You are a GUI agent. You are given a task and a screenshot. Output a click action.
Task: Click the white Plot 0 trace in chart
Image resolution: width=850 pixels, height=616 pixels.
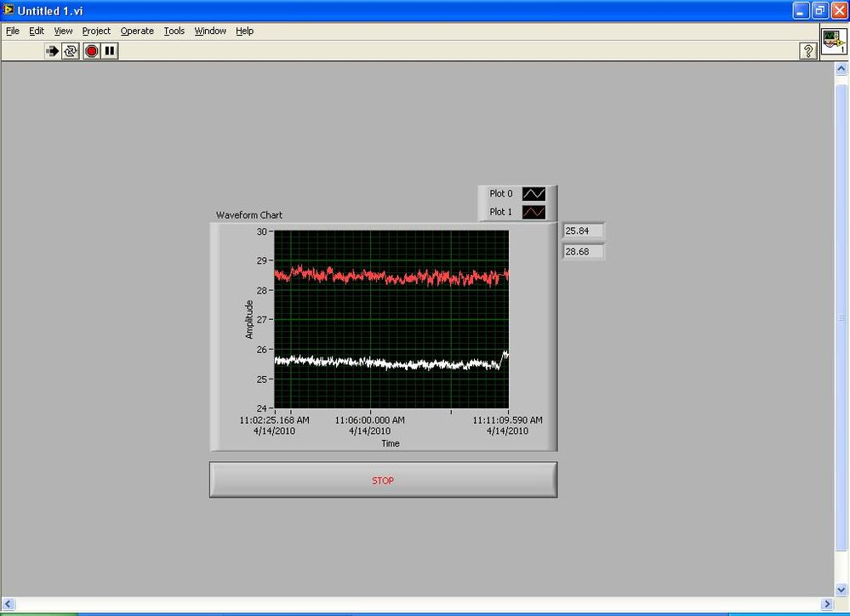[391, 364]
